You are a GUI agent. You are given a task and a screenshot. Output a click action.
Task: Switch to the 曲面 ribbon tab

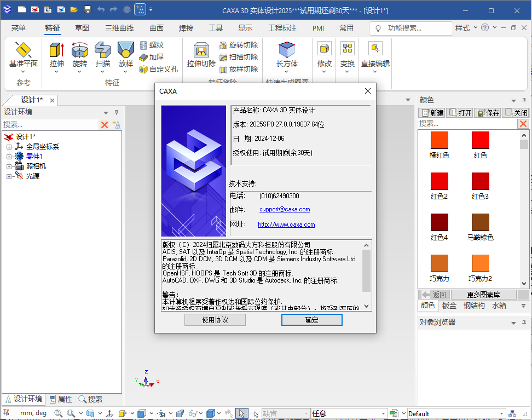coord(157,28)
